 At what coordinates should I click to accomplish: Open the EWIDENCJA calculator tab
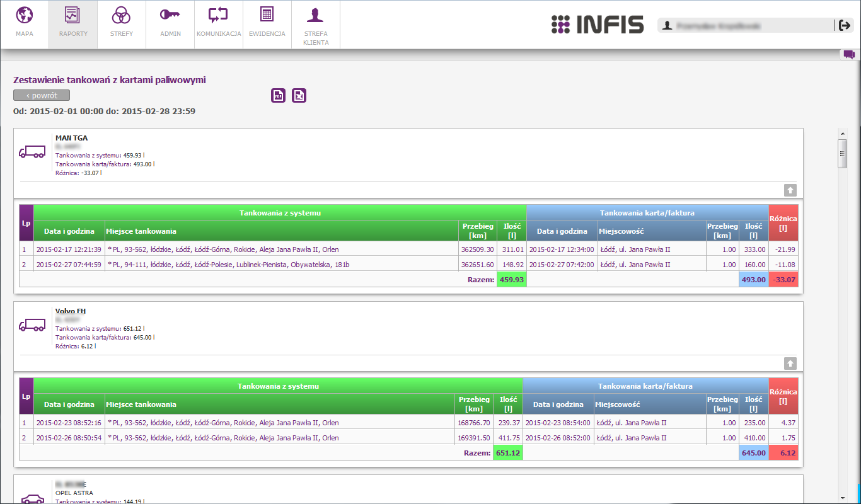(267, 25)
